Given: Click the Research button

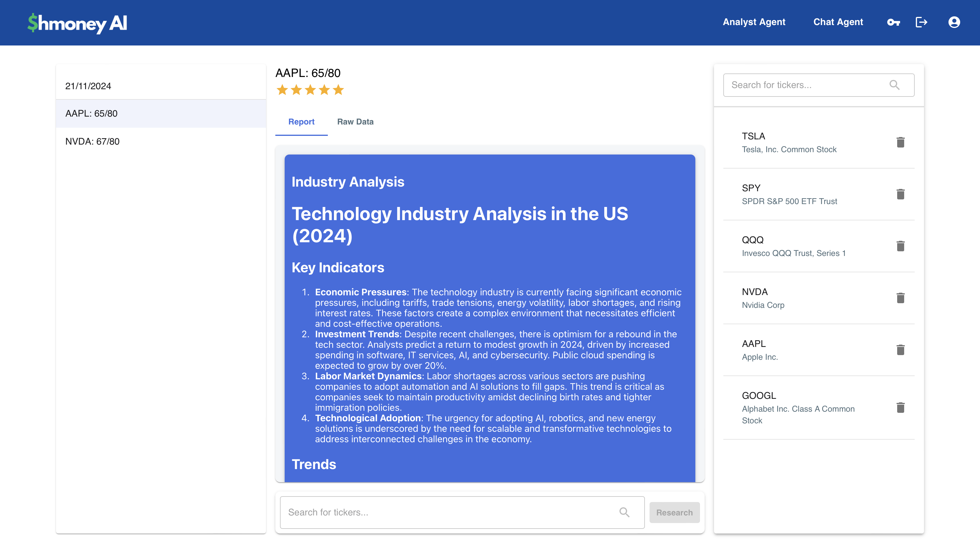Looking at the screenshot, I should pos(674,512).
